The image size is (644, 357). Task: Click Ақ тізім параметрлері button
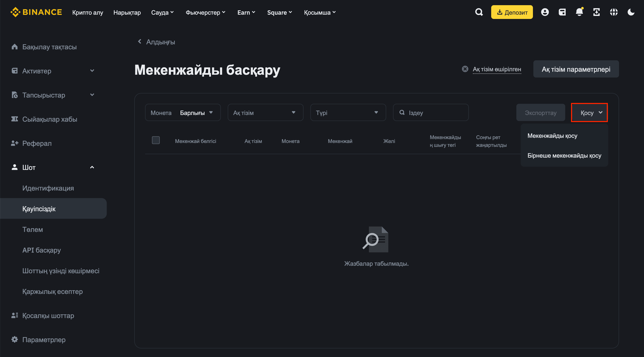coord(576,69)
